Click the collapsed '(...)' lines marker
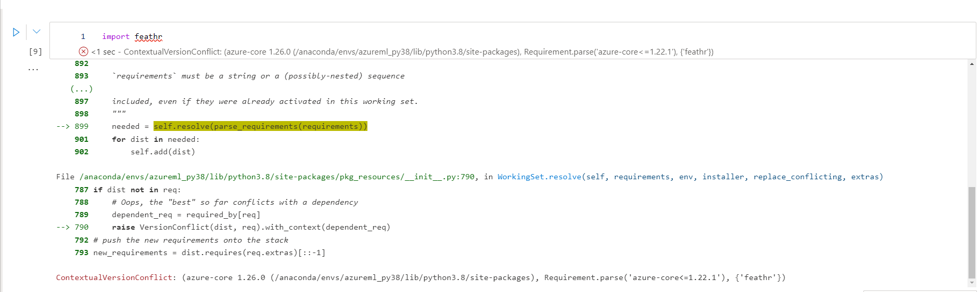Image resolution: width=980 pixels, height=292 pixels. (82, 89)
